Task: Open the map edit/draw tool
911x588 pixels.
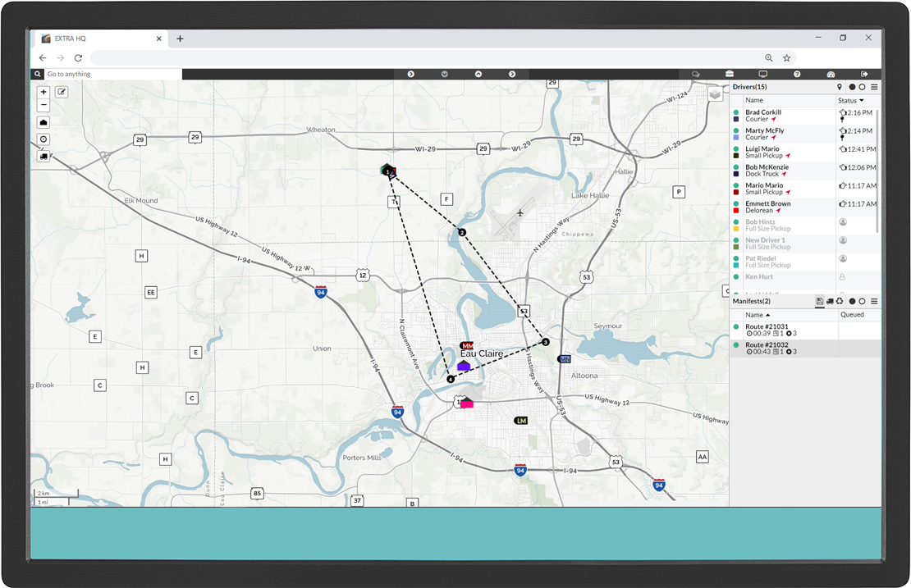Action: click(62, 92)
